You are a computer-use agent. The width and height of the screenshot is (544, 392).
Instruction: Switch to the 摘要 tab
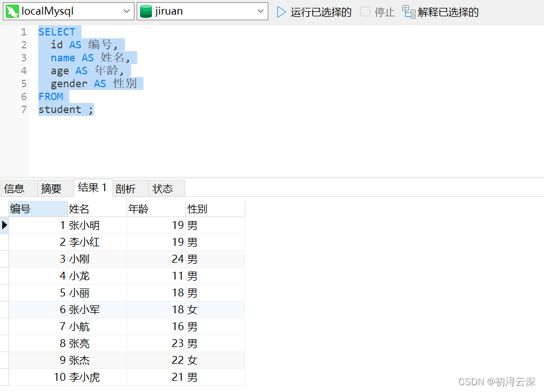(x=56, y=188)
